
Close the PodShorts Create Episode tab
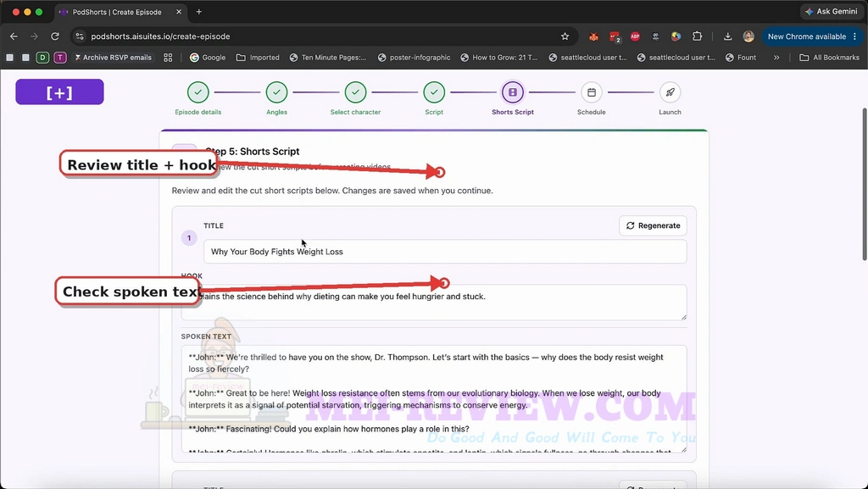tap(180, 12)
